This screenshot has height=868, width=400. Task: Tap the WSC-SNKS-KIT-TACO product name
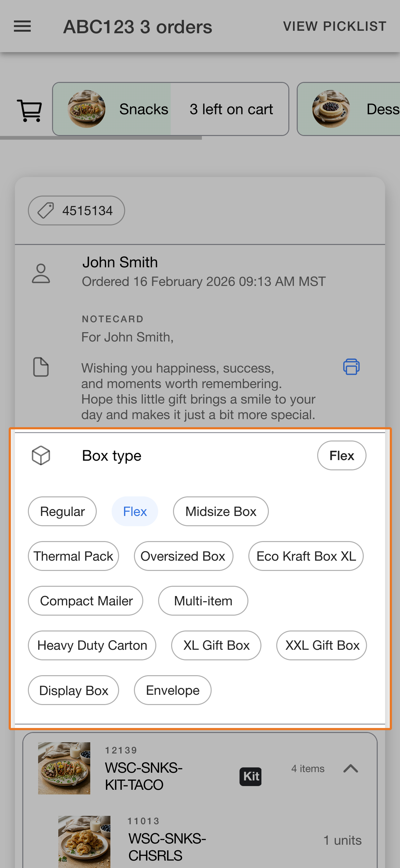pos(144,776)
